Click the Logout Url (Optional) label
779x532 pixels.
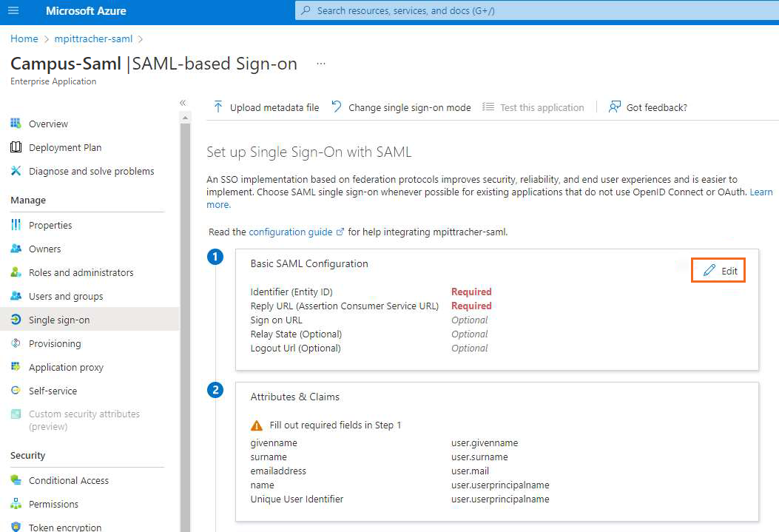pyautogui.click(x=296, y=348)
